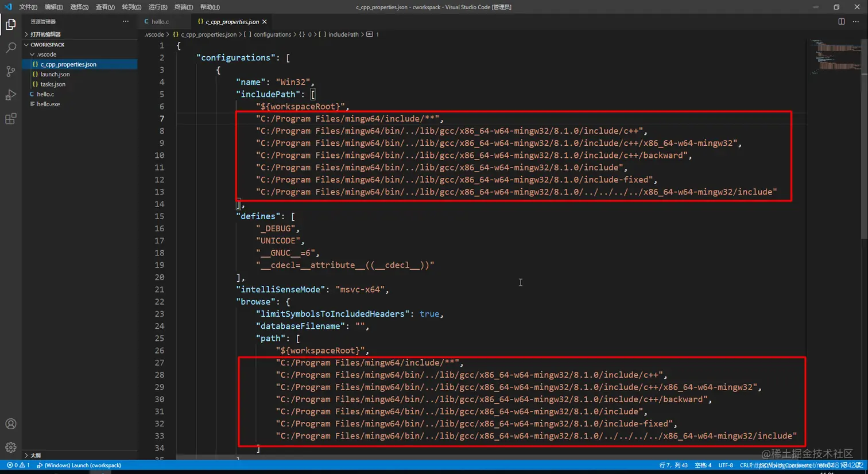The image size is (868, 474).
Task: Open the Run and Debug view
Action: (11, 95)
